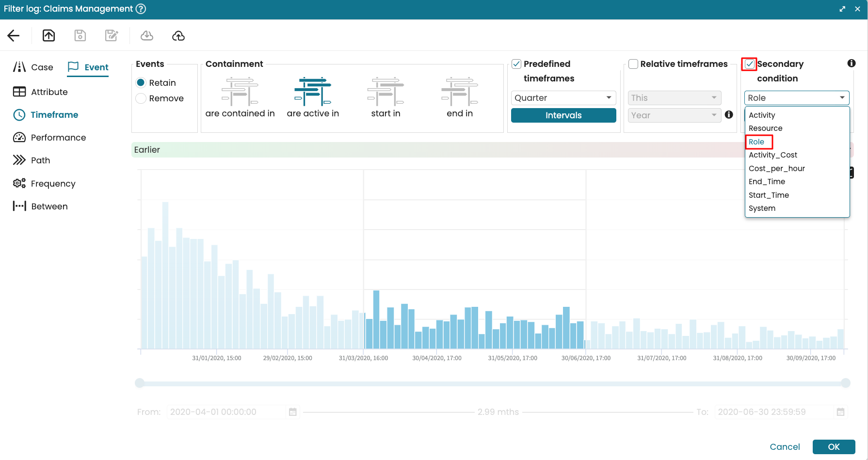Click the back arrow icon
This screenshot has width=868, height=460.
(14, 35)
